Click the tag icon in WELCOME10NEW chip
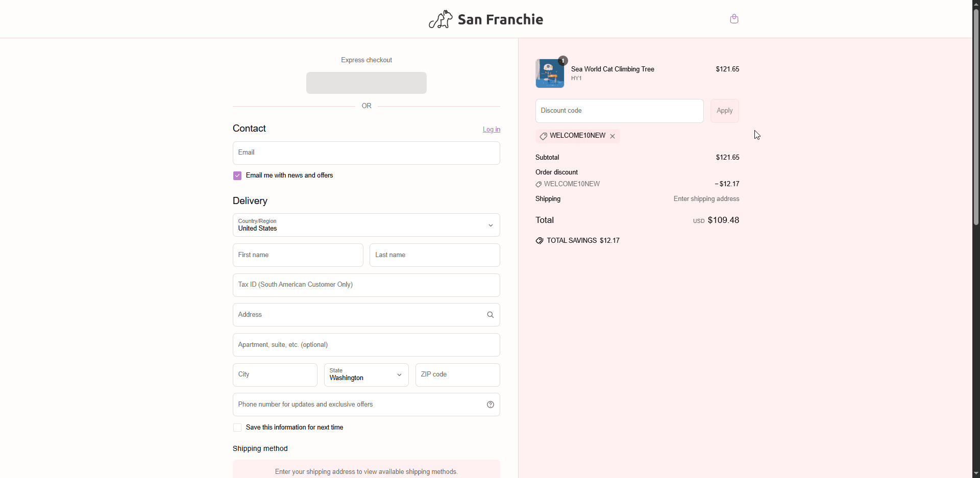The image size is (980, 478). click(544, 136)
